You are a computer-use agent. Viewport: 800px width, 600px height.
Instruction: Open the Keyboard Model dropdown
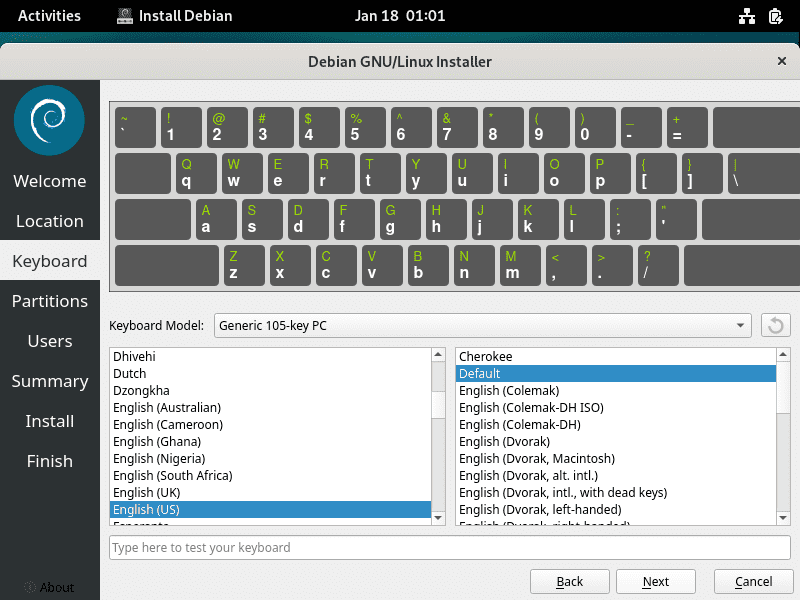tap(483, 326)
